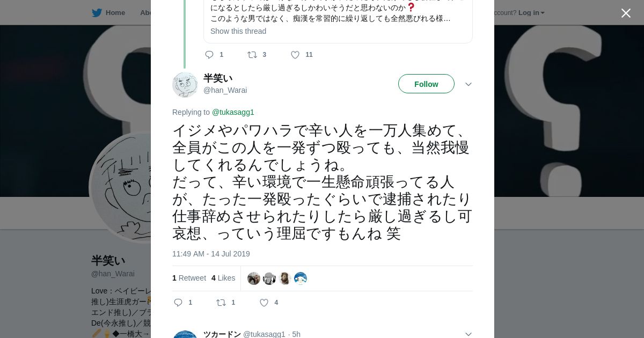Retweet the parent tweet with 3 retweets
This screenshot has height=338, width=644.
click(252, 55)
